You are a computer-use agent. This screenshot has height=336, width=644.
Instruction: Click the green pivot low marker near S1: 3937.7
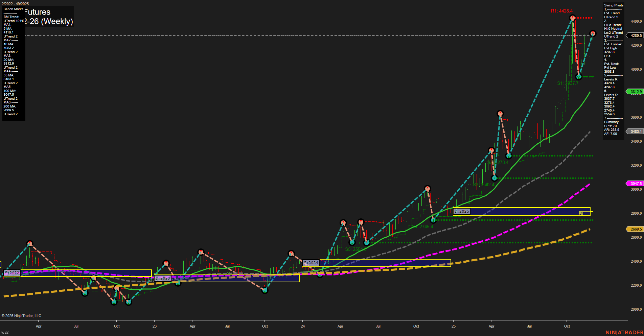578,76
